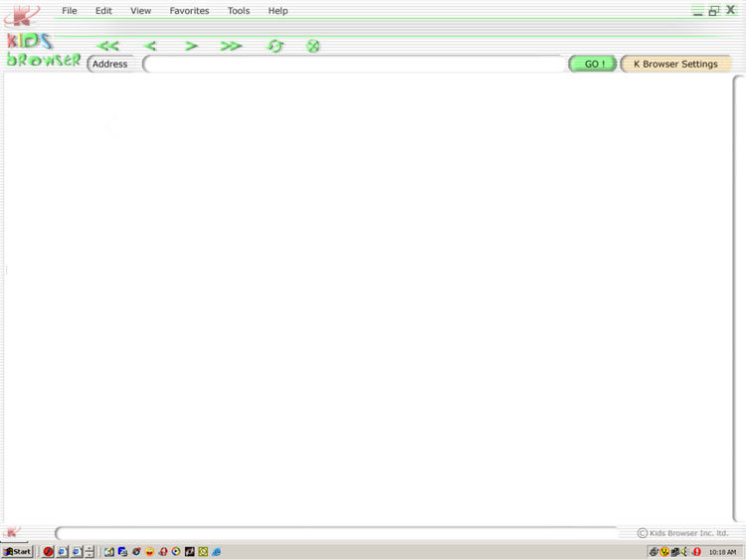Click the red K logo at top left
Screen dimensions: 746x560
pos(22,15)
